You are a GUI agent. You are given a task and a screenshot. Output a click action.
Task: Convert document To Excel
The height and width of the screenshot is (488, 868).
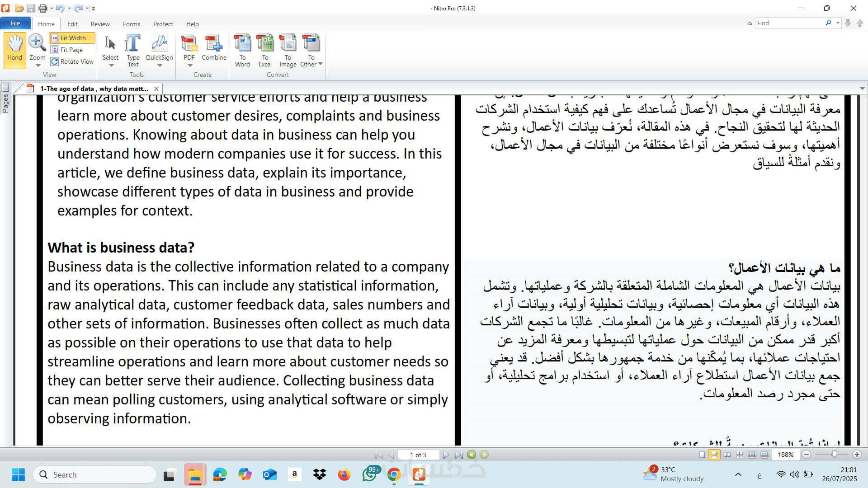265,50
